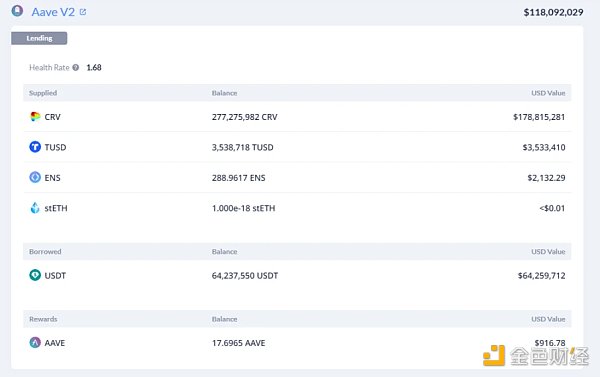
Task: Click the Health Rate help question icon
Action: [x=76, y=67]
